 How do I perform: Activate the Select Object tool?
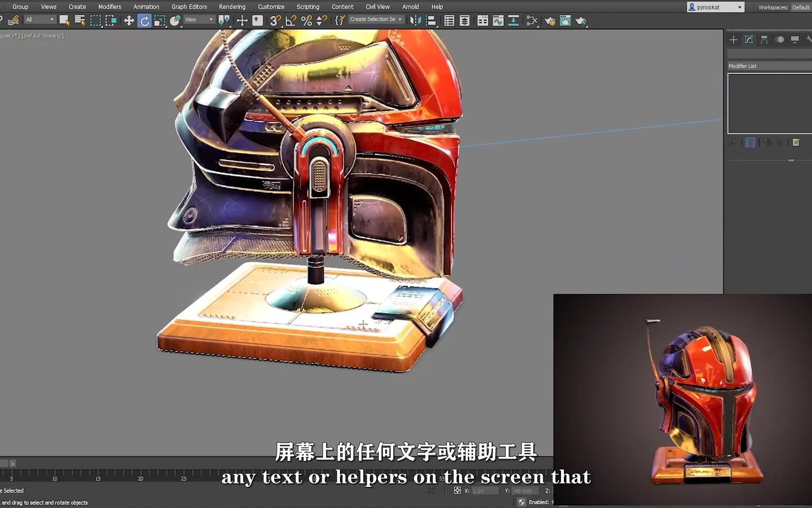(64, 21)
